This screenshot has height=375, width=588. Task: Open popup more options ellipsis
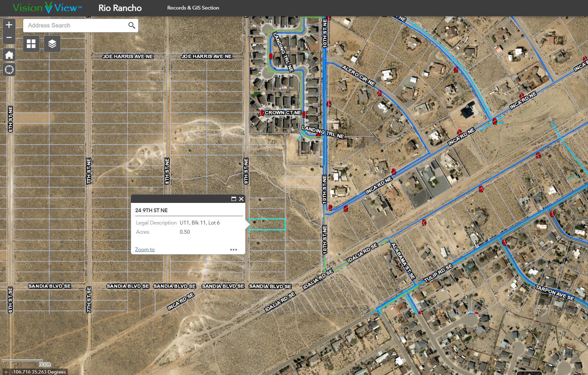234,250
